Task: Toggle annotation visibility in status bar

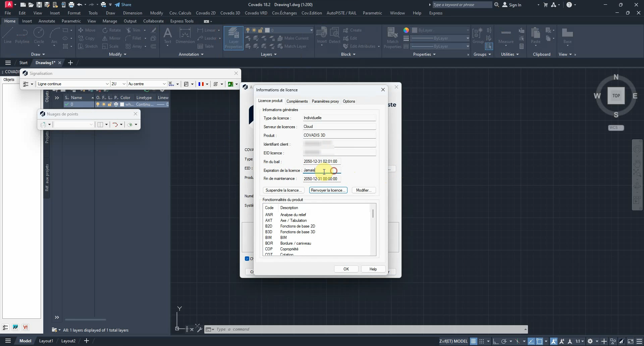Action: coord(553,341)
